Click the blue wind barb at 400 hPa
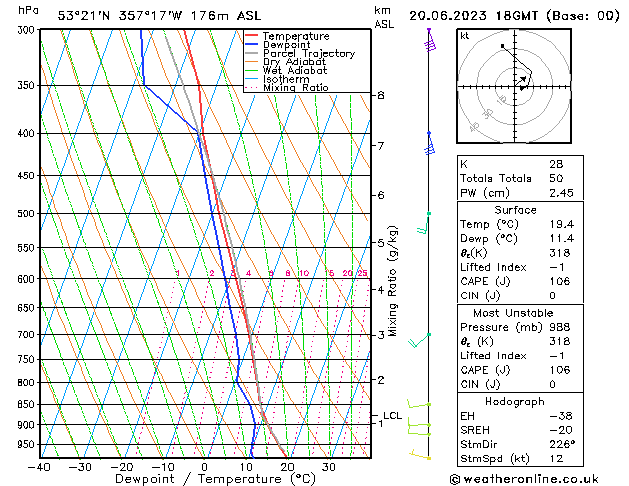Screen dimensions: 629x486 coord(429,144)
